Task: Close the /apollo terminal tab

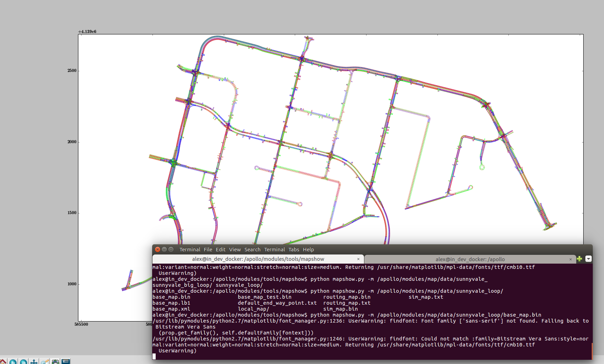Action: click(571, 259)
